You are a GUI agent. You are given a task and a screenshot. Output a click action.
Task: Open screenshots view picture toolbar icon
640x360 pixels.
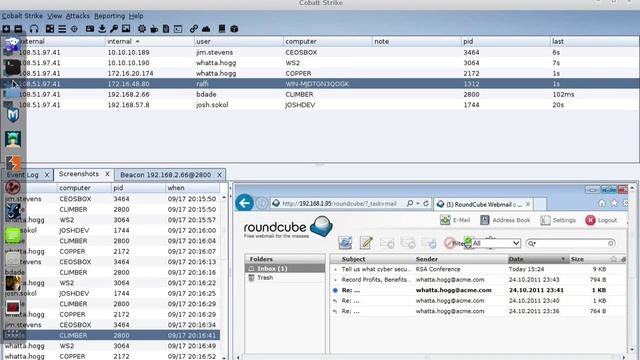126,29
